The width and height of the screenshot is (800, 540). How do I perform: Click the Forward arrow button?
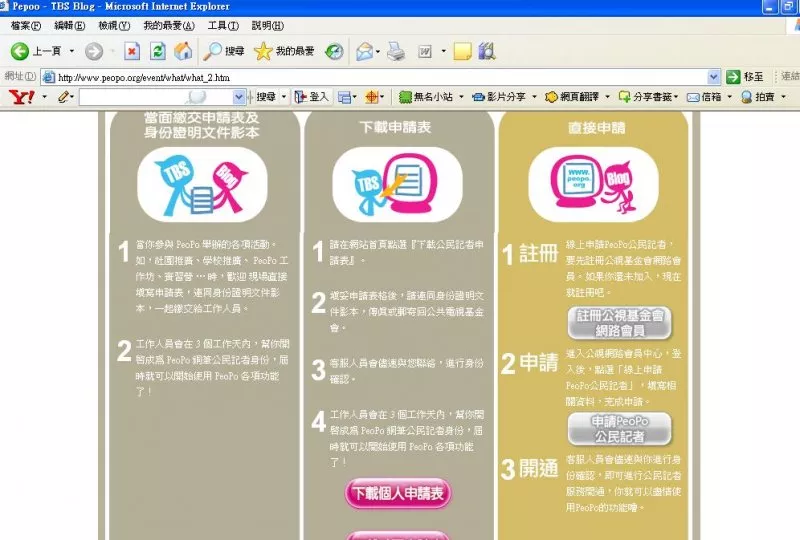(94, 51)
